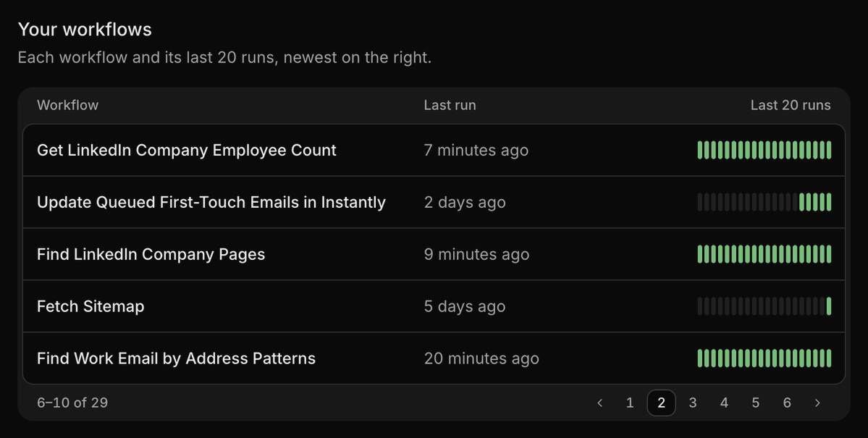The width and height of the screenshot is (868, 438).
Task: Jump to page 5 of workflows
Action: coord(756,403)
